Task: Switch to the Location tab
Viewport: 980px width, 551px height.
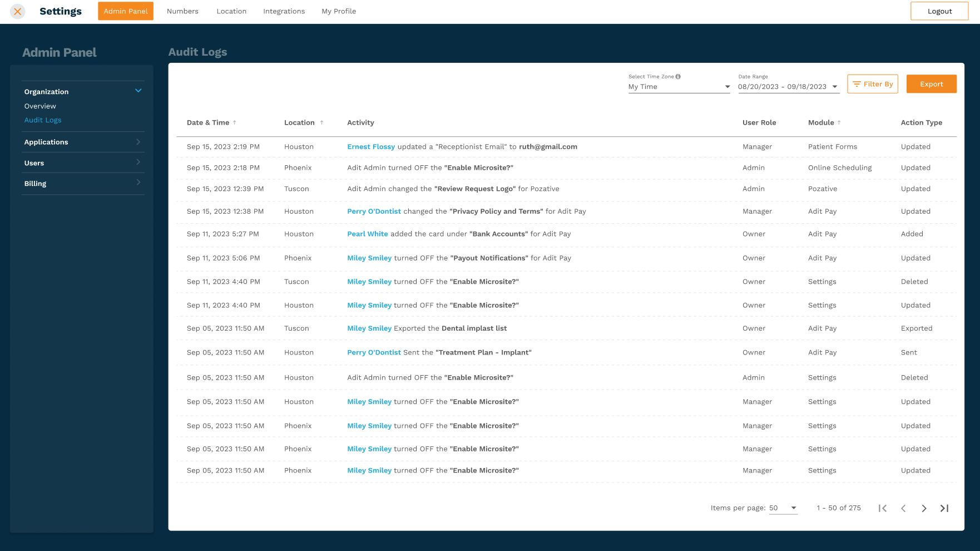Action: point(231,11)
